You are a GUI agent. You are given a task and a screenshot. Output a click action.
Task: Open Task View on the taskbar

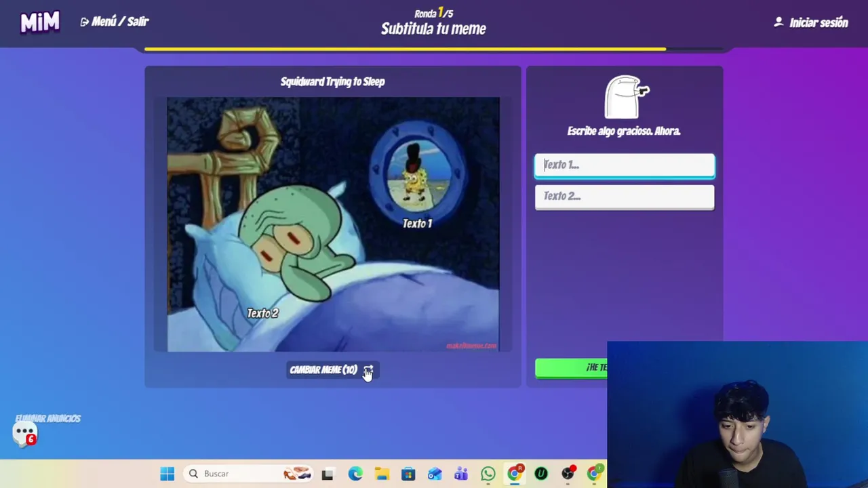[x=328, y=474]
